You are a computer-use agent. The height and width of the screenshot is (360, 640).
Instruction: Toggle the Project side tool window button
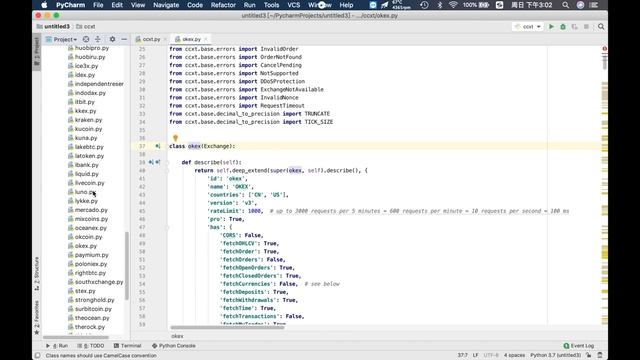[37, 52]
